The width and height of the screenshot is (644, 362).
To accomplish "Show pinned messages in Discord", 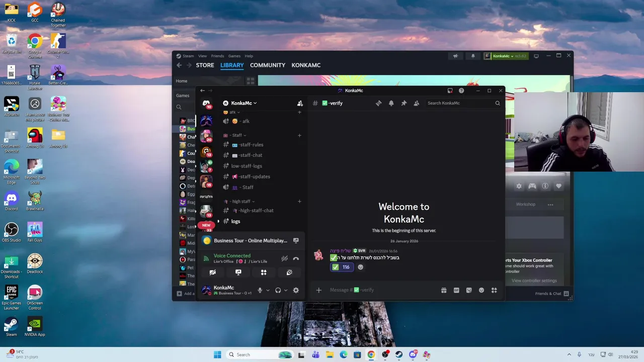I will point(404,103).
